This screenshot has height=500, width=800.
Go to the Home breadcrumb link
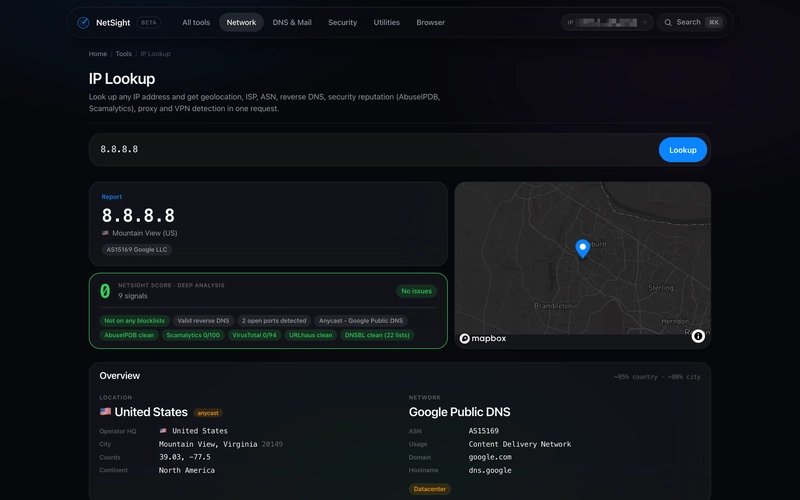pos(98,54)
